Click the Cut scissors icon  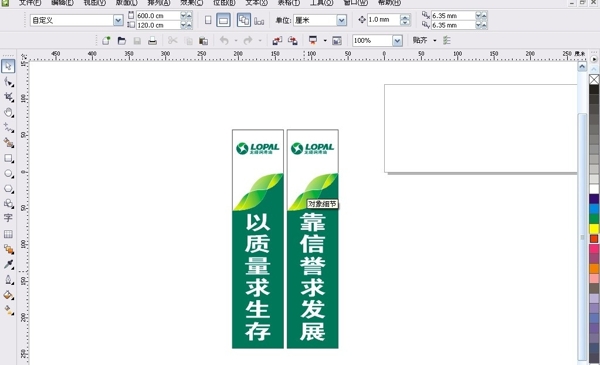pyautogui.click(x=173, y=41)
